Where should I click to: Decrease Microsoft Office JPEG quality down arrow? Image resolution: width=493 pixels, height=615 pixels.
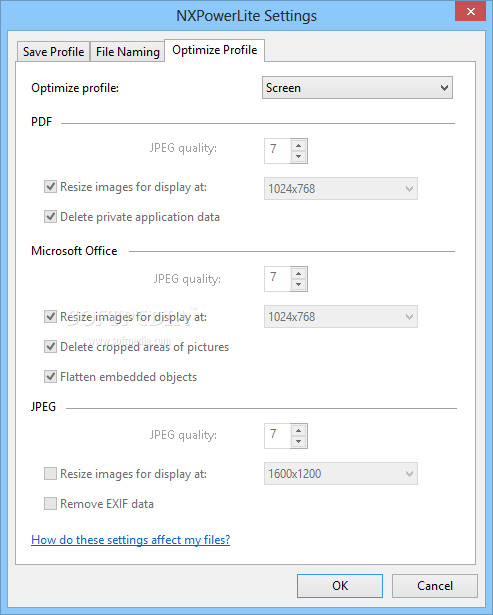(x=299, y=284)
